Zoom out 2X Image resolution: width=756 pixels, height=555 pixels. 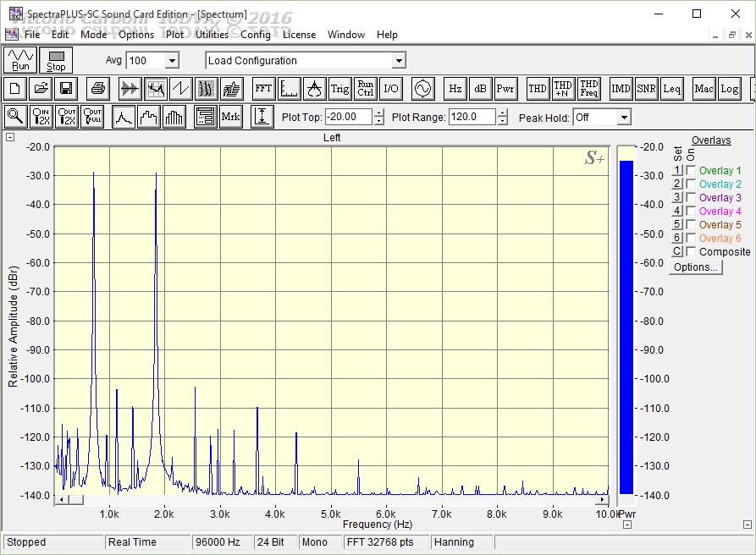[x=67, y=117]
